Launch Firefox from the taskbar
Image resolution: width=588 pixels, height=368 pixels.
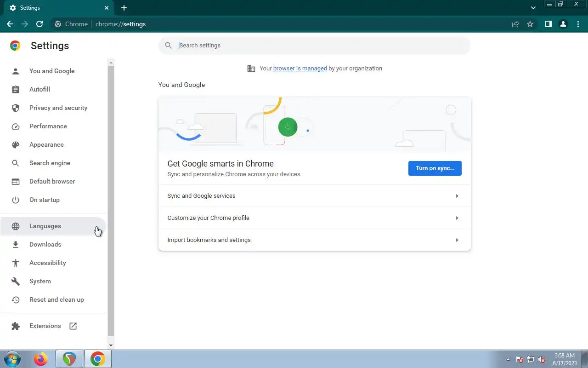41,359
